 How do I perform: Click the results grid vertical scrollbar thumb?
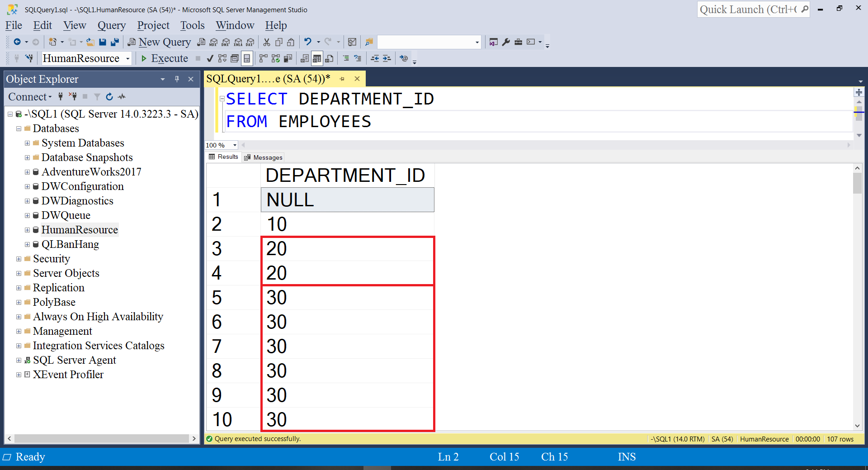click(857, 183)
